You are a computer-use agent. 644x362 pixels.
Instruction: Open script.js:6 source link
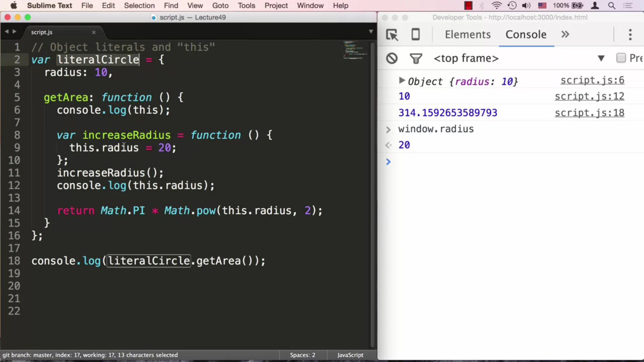click(x=592, y=80)
